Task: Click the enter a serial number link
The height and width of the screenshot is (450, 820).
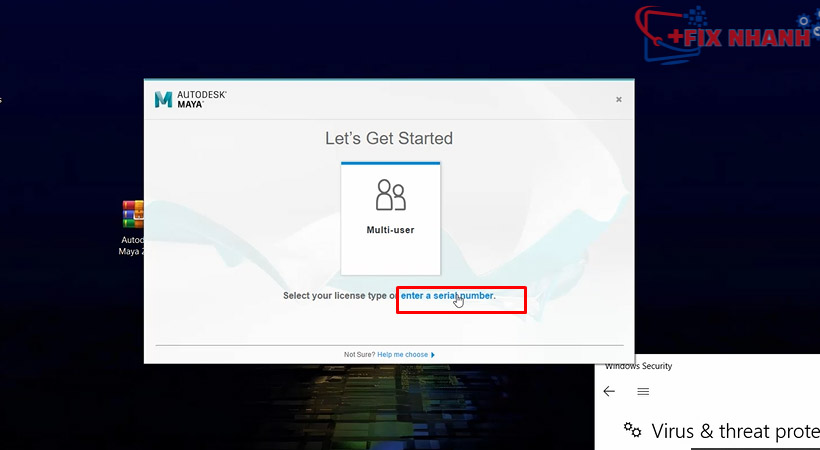Action: coord(448,295)
